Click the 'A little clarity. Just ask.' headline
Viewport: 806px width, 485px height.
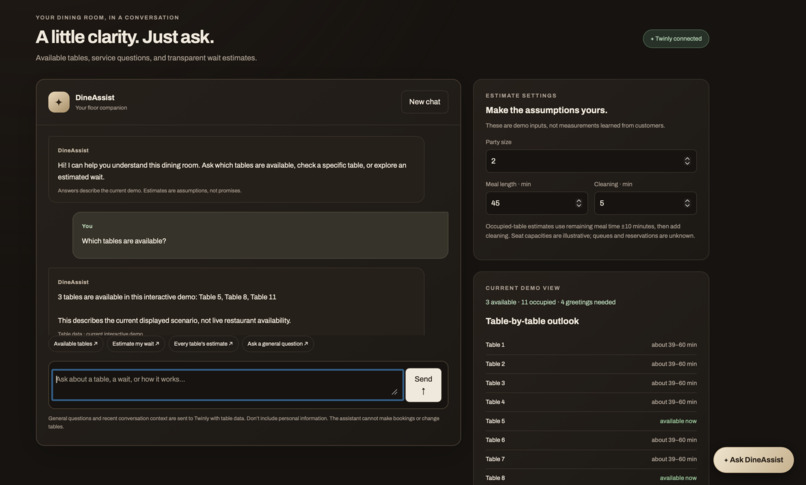point(124,37)
